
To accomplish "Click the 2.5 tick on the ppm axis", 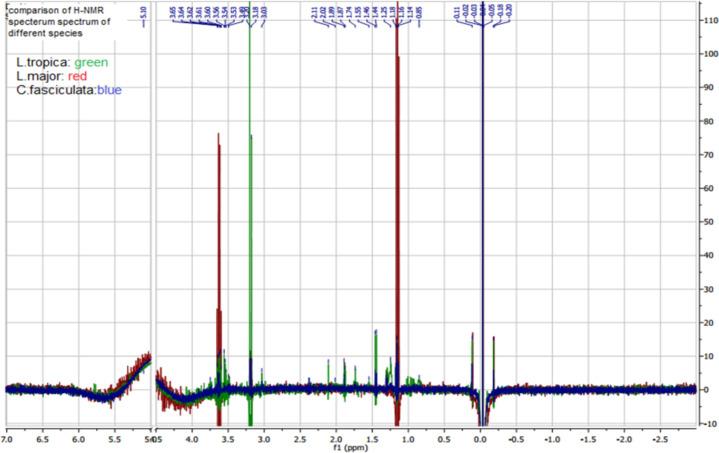I will [300, 439].
